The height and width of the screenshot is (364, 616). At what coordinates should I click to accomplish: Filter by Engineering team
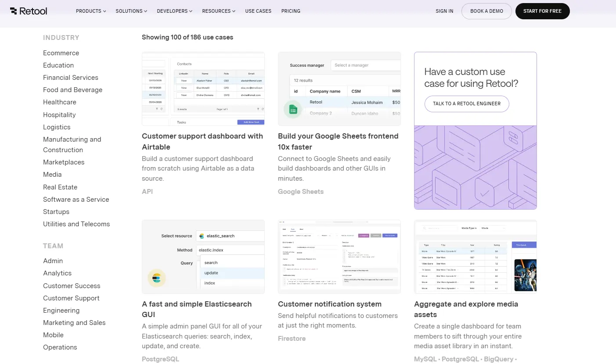(x=61, y=310)
